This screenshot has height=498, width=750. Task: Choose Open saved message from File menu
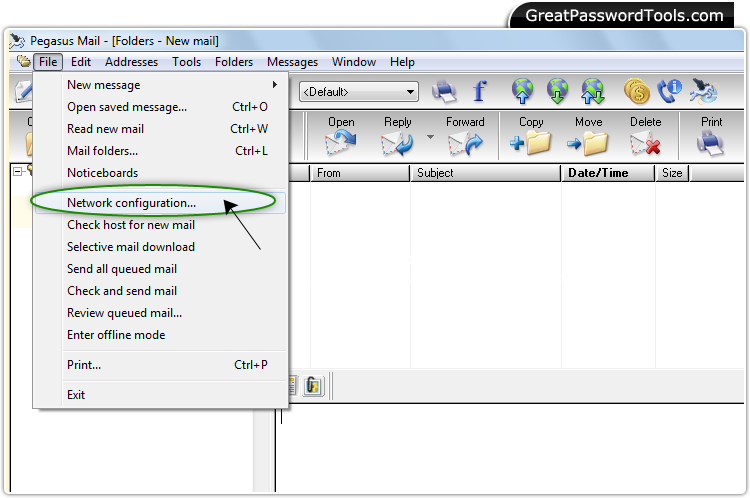(161, 107)
